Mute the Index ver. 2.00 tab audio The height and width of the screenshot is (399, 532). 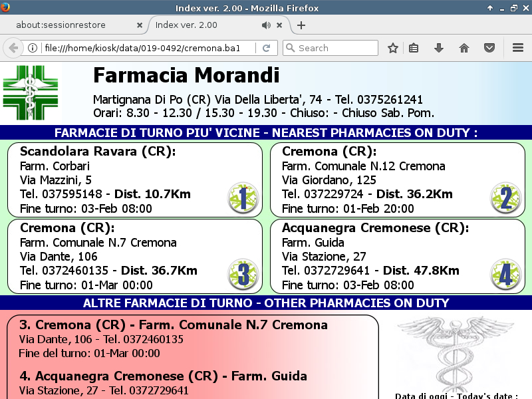pos(266,25)
